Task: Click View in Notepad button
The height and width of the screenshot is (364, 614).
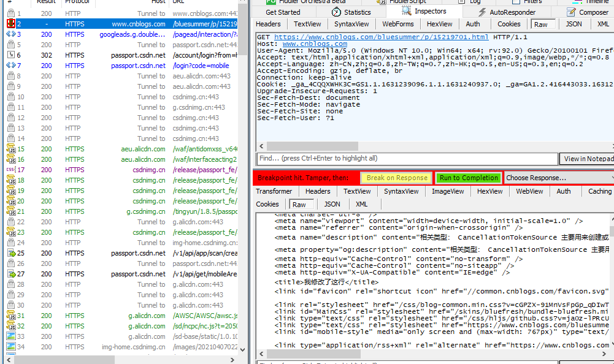Action: [588, 159]
